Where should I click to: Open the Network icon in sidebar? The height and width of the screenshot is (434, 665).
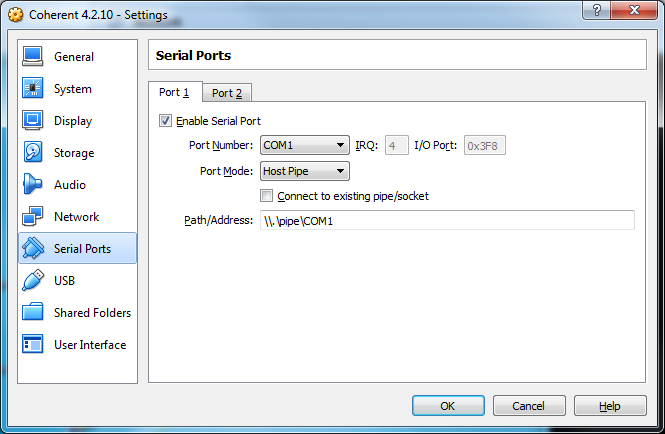(x=33, y=217)
